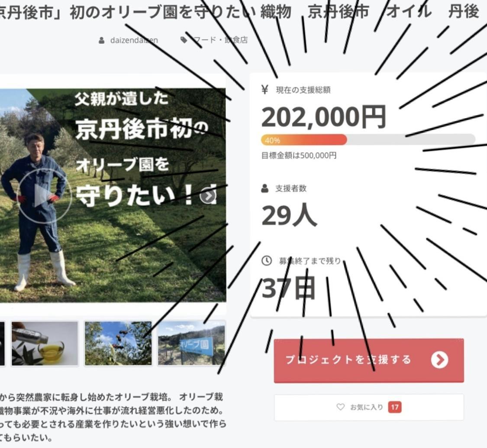This screenshot has width=487, height=448.
Task: Click the オイル tag in the title
Action: [x=409, y=12]
